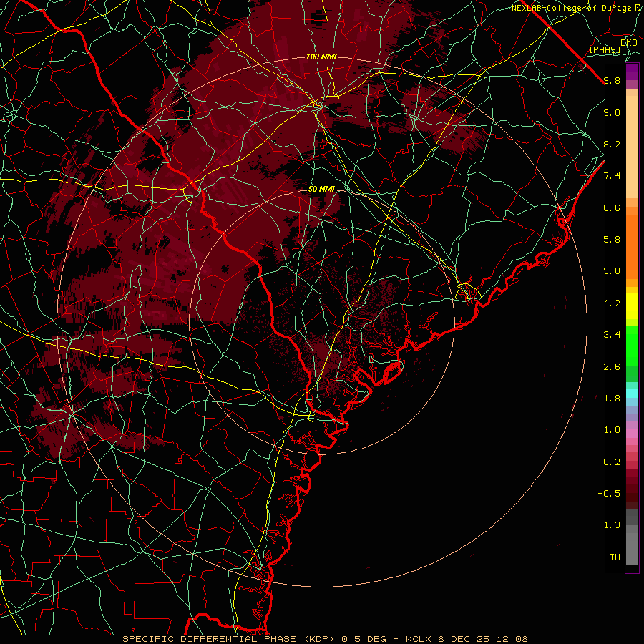
Task: Pick the purple segment atop color scale
Action: 632,72
